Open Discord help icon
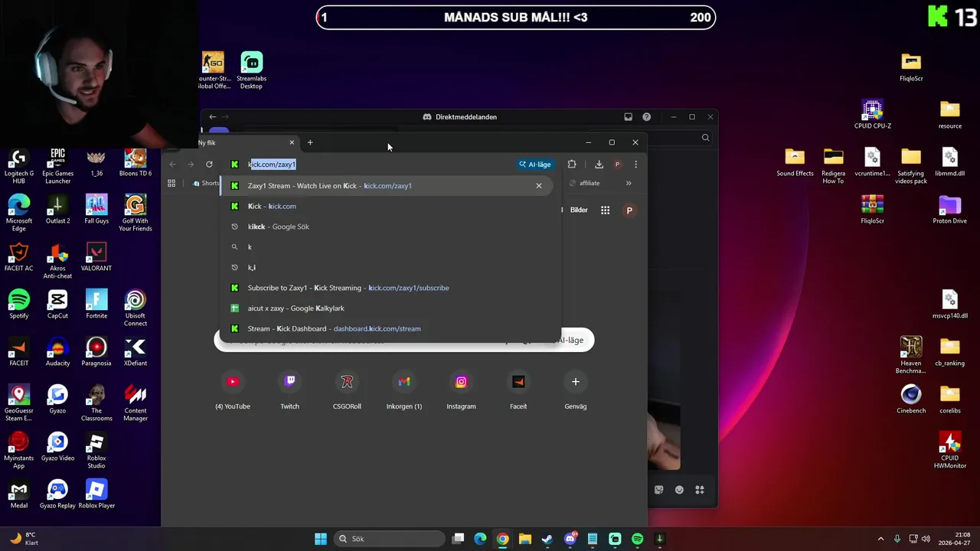Screen dimensions: 980x551 pos(646,117)
